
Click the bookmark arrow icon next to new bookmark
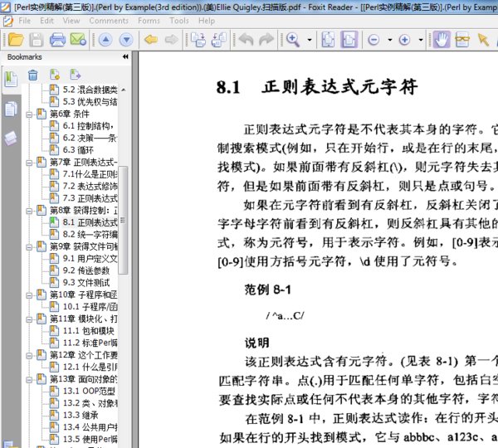[x=76, y=75]
